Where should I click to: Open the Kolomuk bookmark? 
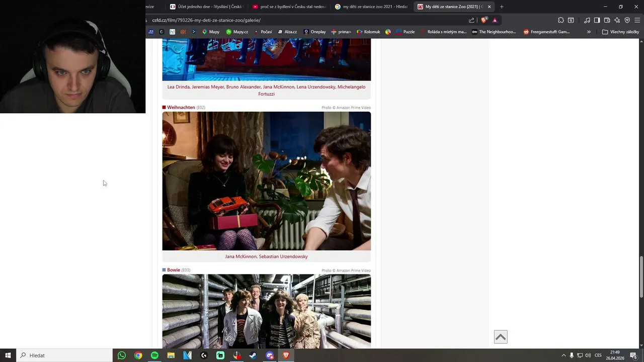click(368, 32)
